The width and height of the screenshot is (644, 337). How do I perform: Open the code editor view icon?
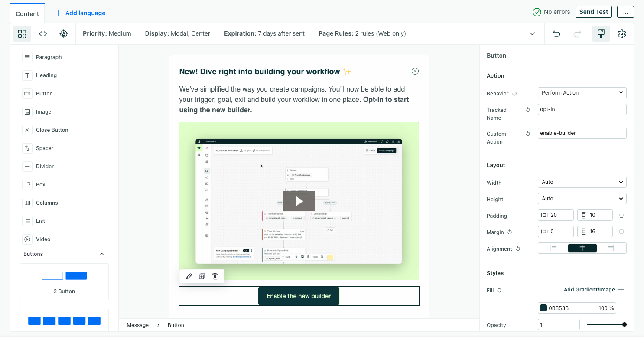pos(43,33)
